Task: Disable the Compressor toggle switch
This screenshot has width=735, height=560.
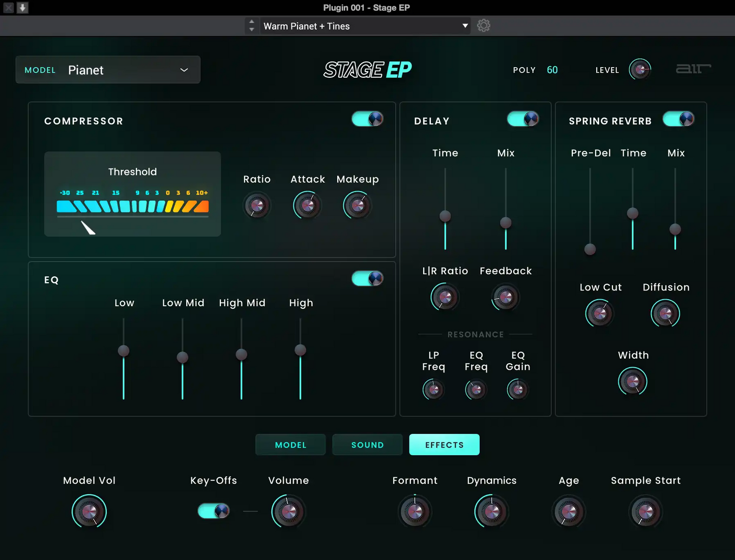Action: [x=367, y=119]
